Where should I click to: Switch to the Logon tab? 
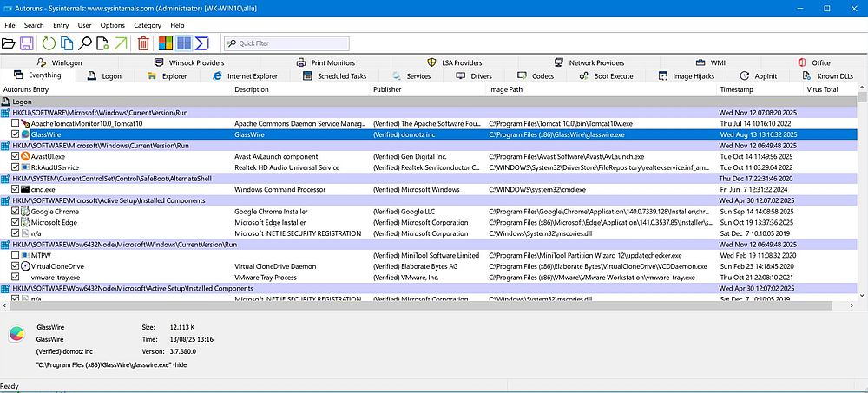(105, 76)
